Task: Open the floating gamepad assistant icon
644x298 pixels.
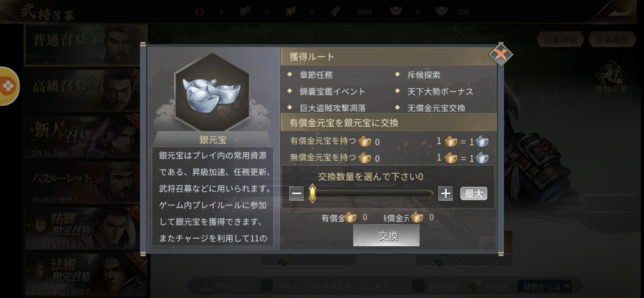Action: (8, 86)
